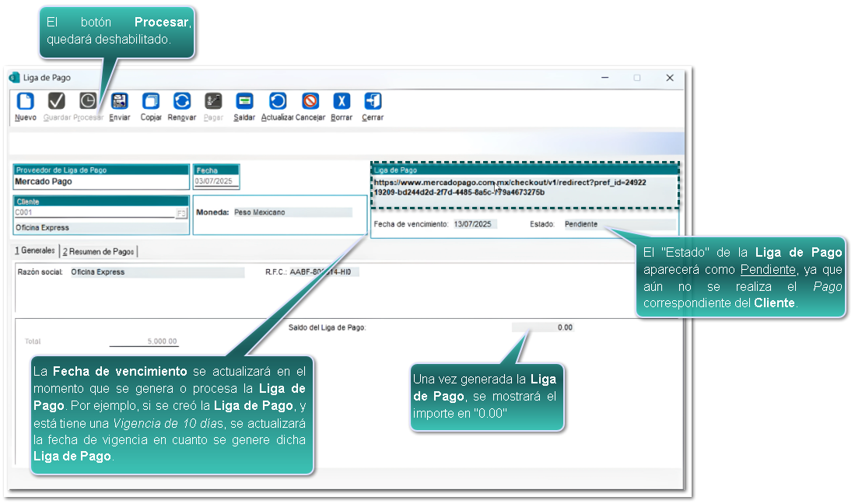This screenshot has width=855, height=504.
Task: Click the Copiar toolbar icon
Action: (x=150, y=101)
